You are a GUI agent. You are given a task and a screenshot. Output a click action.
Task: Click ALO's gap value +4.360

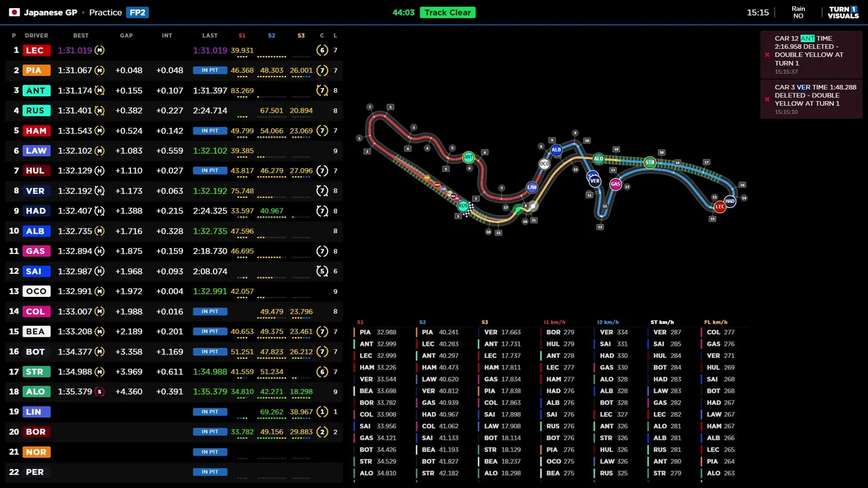coord(129,392)
